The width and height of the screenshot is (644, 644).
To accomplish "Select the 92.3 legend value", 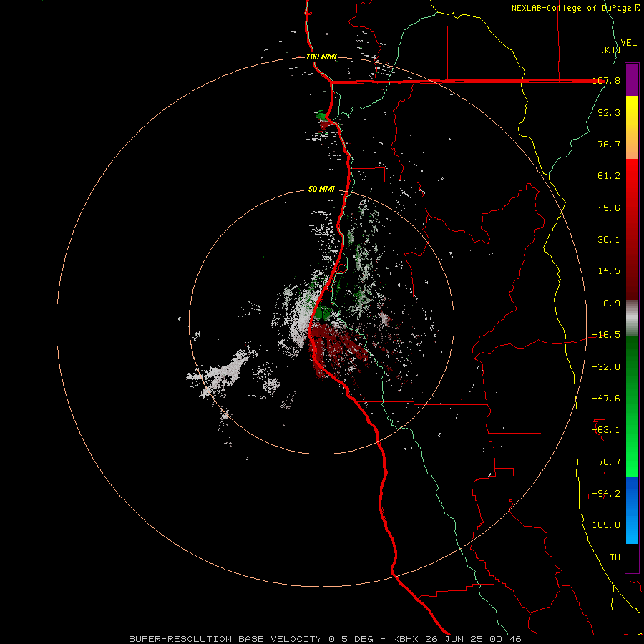I will (x=609, y=112).
